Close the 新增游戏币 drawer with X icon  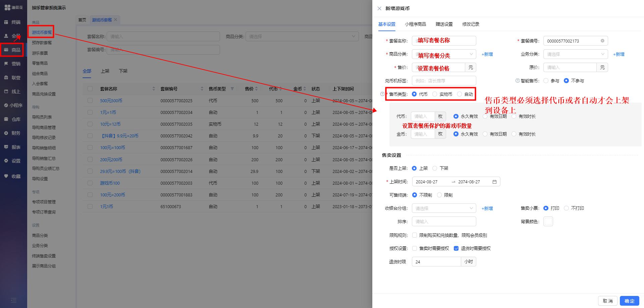pyautogui.click(x=379, y=8)
